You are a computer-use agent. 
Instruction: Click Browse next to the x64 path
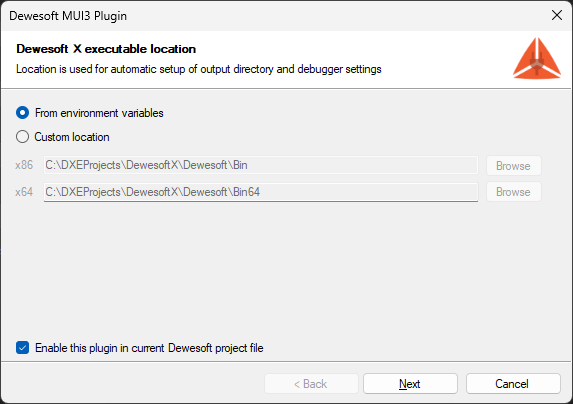(513, 192)
